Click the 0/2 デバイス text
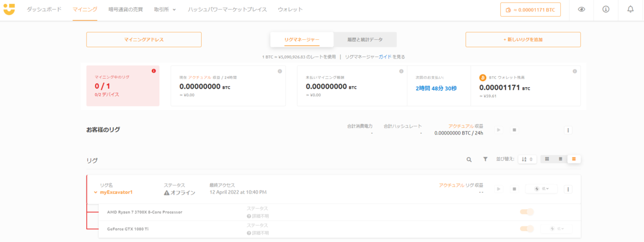Viewport: 644px width, 242px height. (107, 95)
